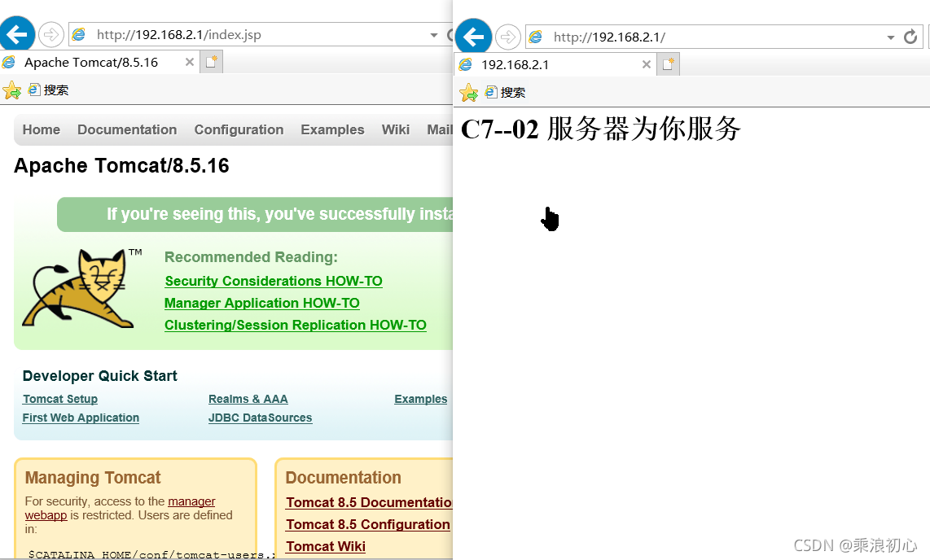Open the Tomcat 8.5 Documentation link
This screenshot has height=560, width=930.
pos(369,502)
